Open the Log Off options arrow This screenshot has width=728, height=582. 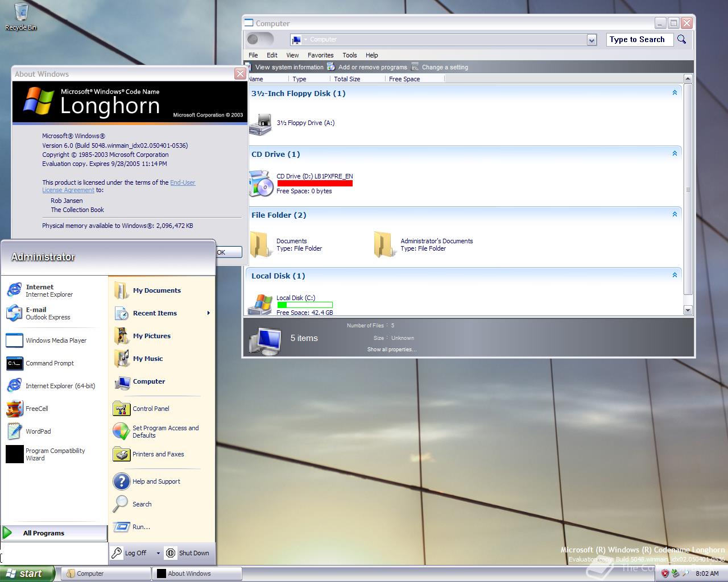pos(158,553)
